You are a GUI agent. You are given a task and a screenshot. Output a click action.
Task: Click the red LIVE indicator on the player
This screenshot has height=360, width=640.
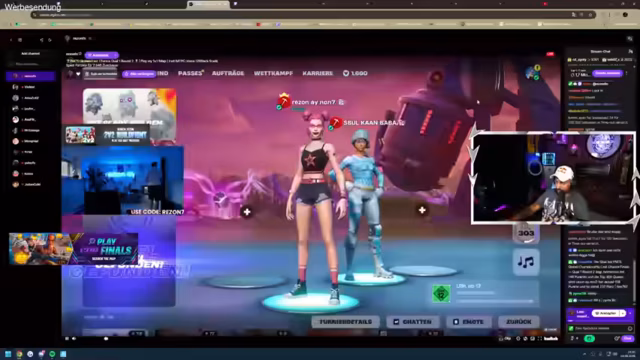tap(550, 54)
